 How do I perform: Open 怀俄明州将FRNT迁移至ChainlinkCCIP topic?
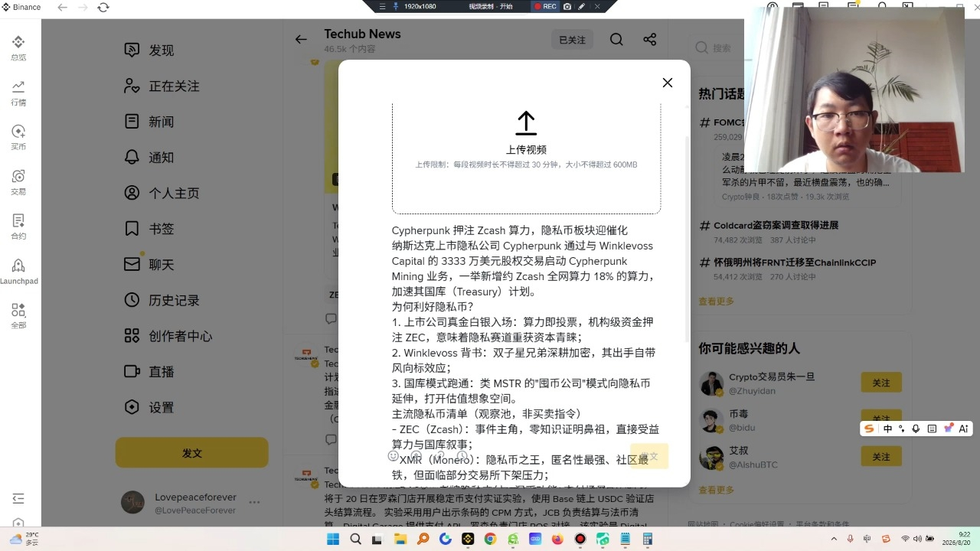(795, 262)
